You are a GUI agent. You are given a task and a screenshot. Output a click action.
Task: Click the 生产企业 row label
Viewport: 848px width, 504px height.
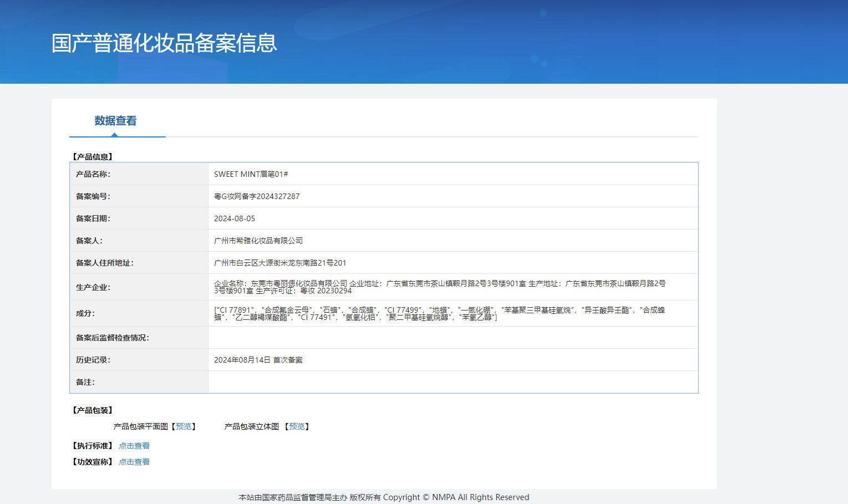[x=93, y=287]
